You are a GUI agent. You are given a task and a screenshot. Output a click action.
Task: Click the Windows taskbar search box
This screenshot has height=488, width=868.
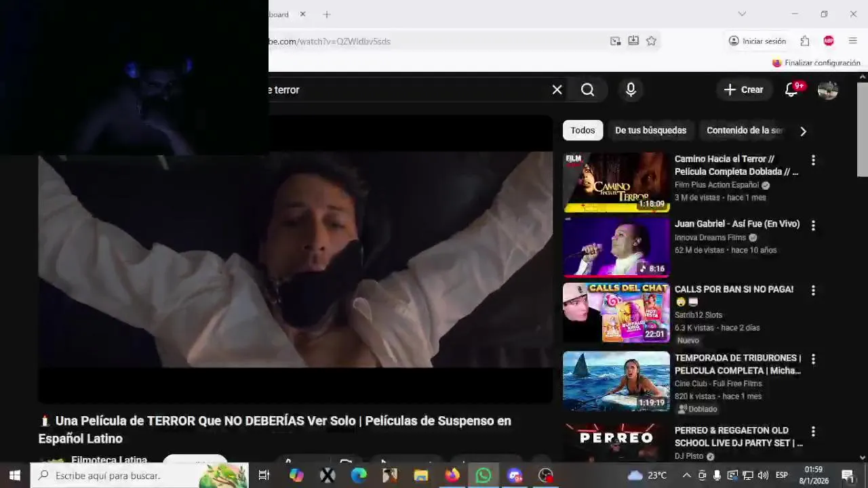pos(140,475)
